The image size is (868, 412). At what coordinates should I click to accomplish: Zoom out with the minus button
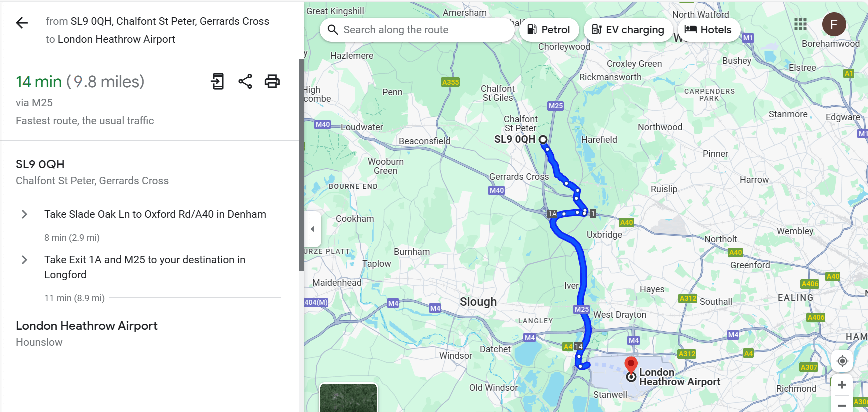[x=842, y=405]
